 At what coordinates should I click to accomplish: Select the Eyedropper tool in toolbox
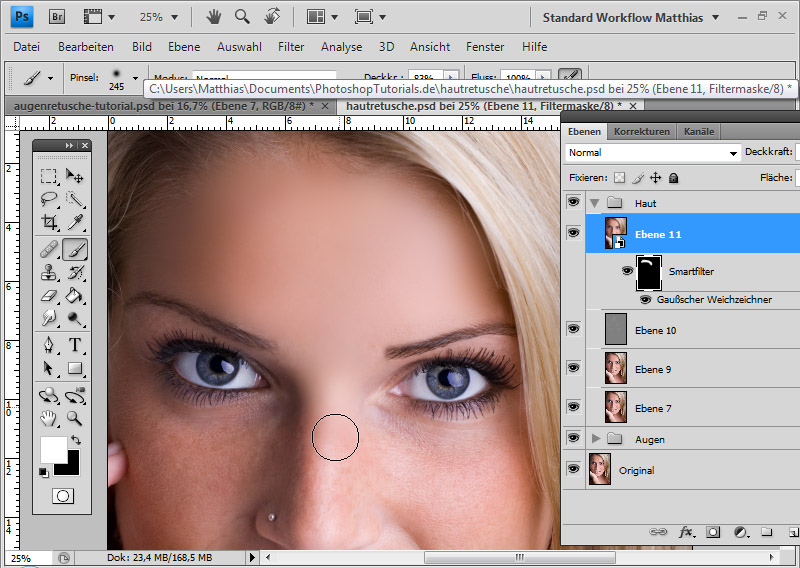click(75, 223)
